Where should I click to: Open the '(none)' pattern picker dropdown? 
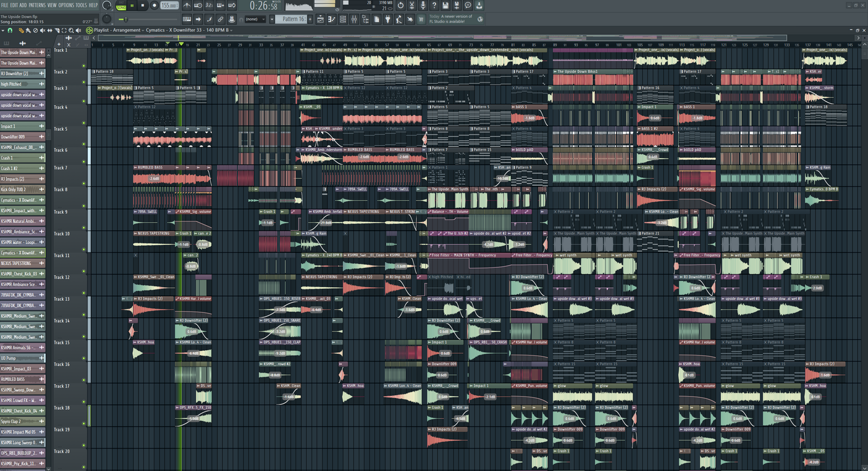(255, 19)
